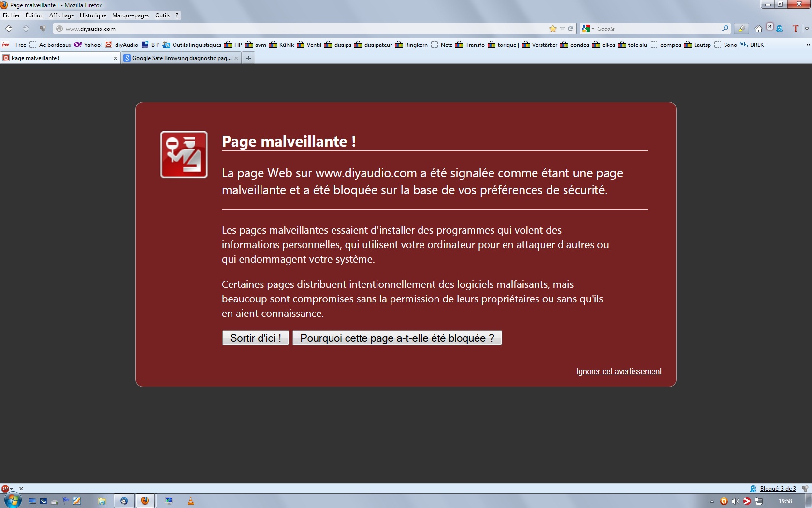Open the condos bookmark folder

click(575, 45)
